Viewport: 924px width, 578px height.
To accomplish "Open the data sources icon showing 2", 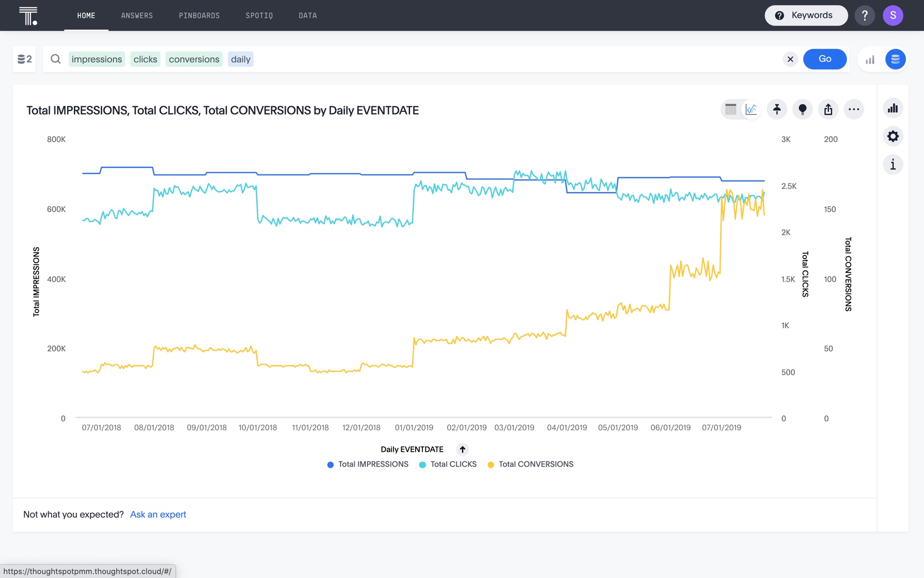I will 25,59.
